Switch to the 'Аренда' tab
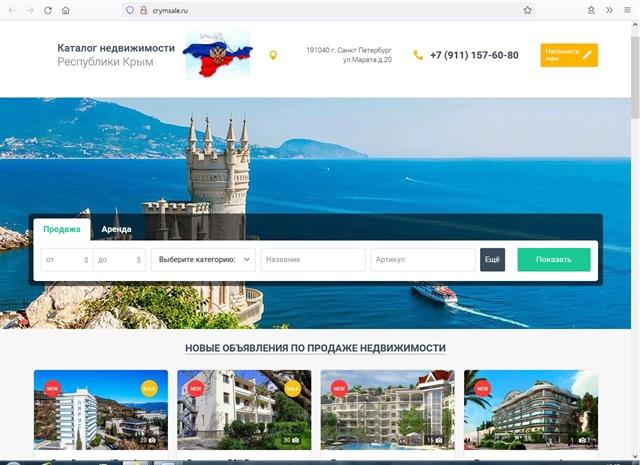Viewport: 640px width, 465px height. point(116,229)
